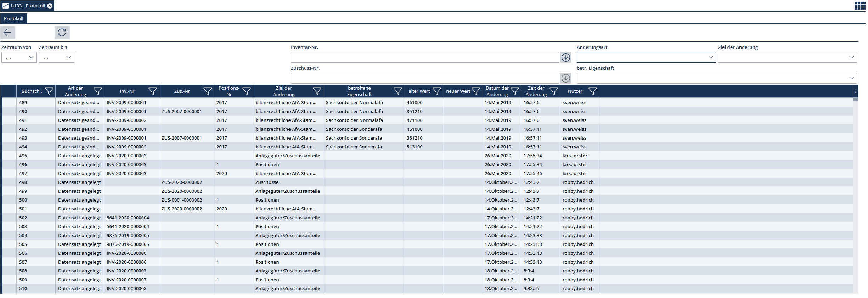Open the app grid icon at top right
The image size is (868, 298).
coord(860,6)
